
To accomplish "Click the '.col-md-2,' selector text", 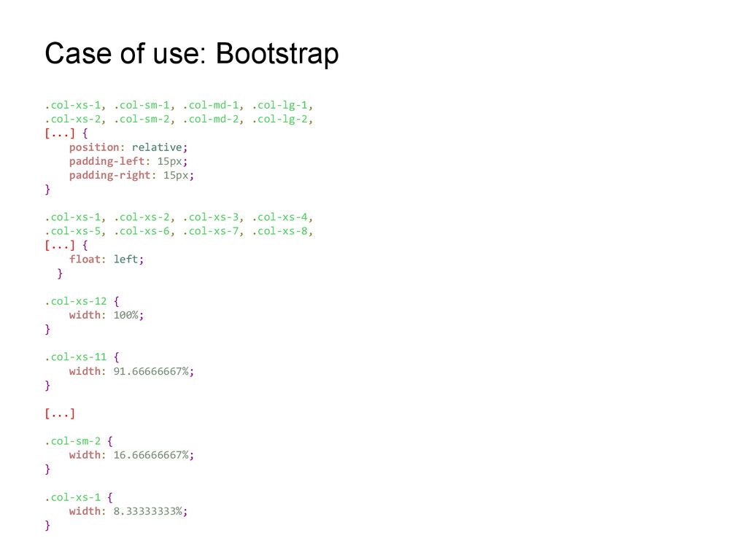I will pos(214,119).
